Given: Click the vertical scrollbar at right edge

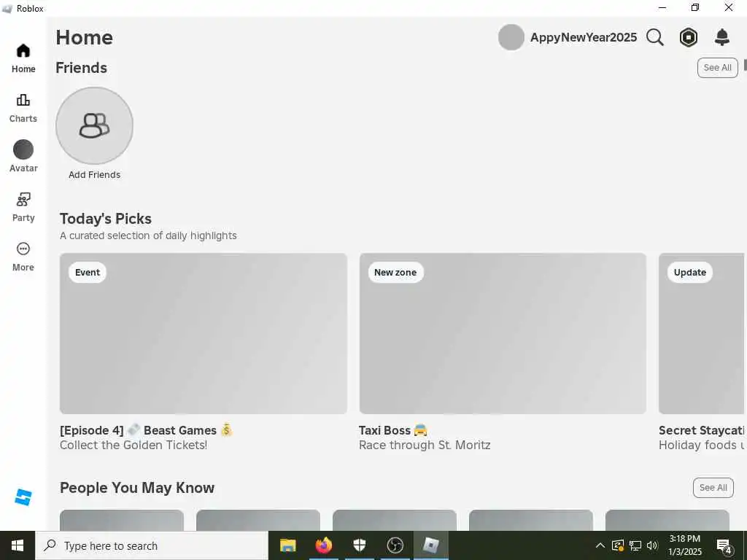Looking at the screenshot, I should pos(745,65).
